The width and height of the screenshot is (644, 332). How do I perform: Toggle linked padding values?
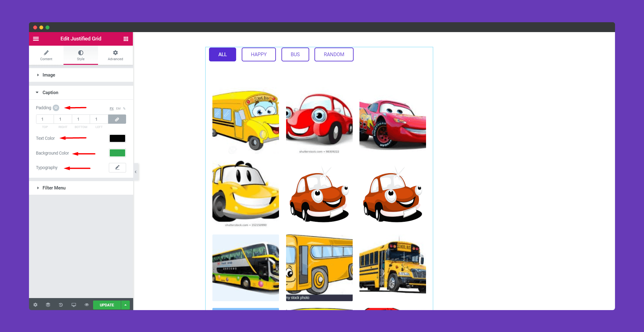click(x=117, y=119)
